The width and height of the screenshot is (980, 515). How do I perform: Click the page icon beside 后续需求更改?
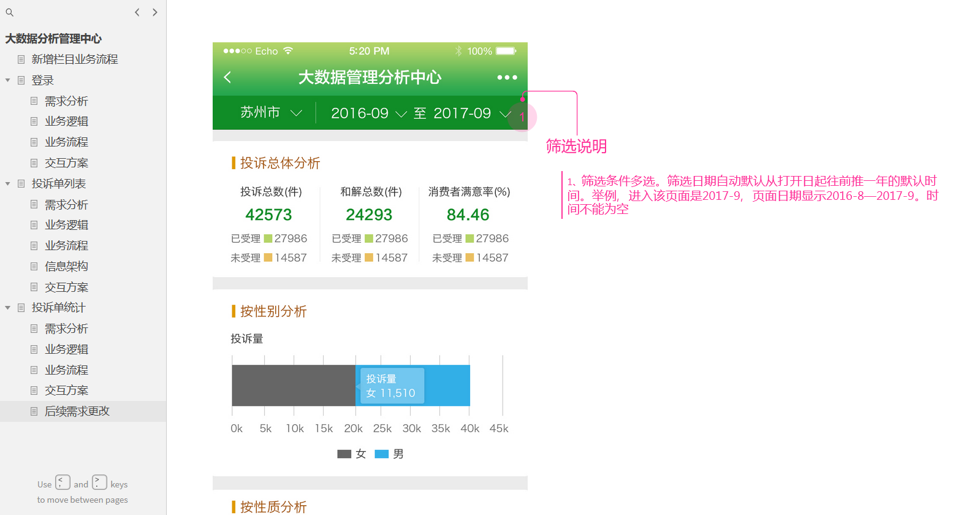pos(34,411)
